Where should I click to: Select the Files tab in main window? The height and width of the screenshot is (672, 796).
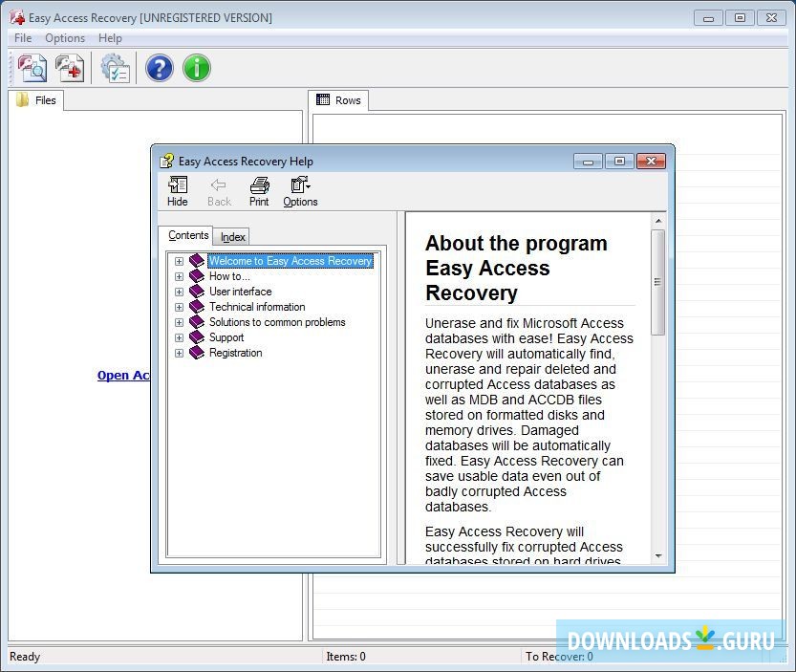36,100
